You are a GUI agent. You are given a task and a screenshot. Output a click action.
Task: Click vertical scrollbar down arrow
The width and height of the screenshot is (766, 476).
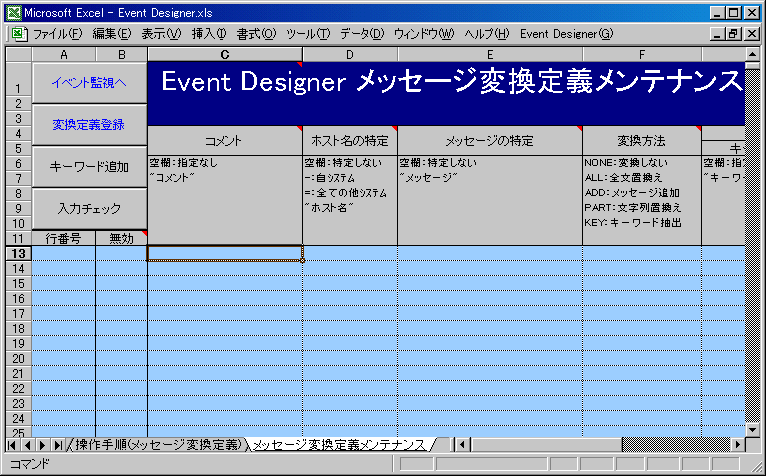pos(752,430)
